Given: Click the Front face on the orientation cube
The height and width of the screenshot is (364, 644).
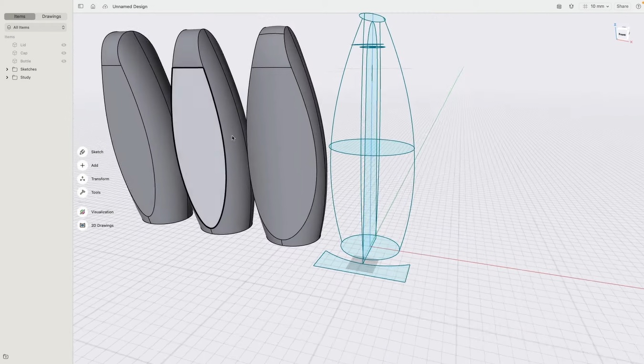Looking at the screenshot, I should coord(623,33).
